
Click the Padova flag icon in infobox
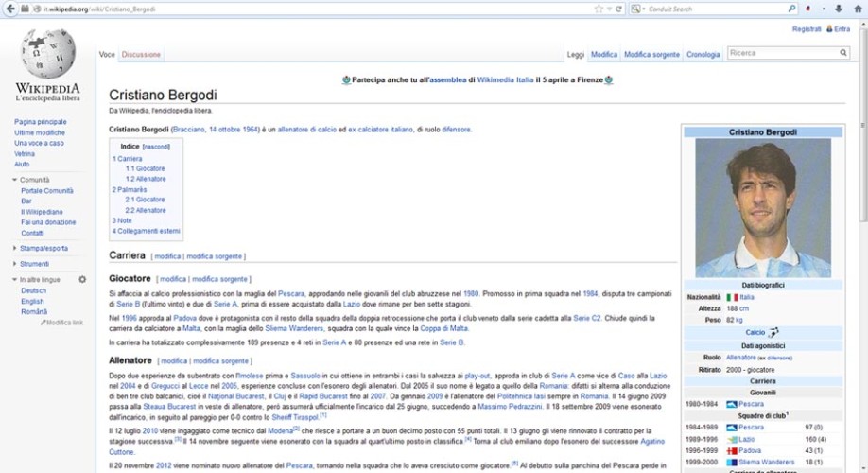(x=731, y=451)
